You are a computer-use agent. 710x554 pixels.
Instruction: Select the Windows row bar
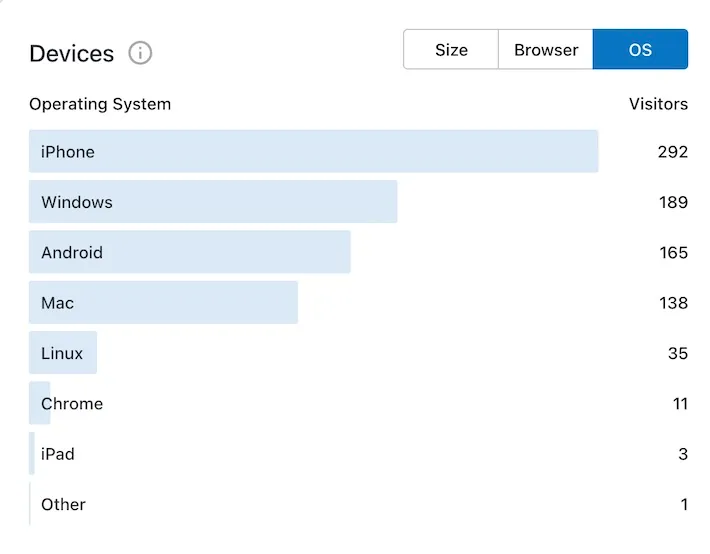click(213, 202)
